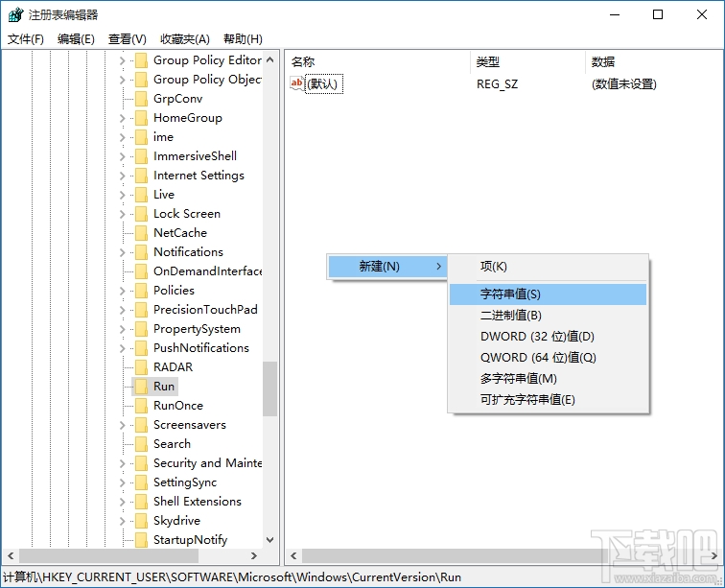This screenshot has width=725, height=588.
Task: Click the tree vertical scrollbar down arrow
Action: click(269, 540)
